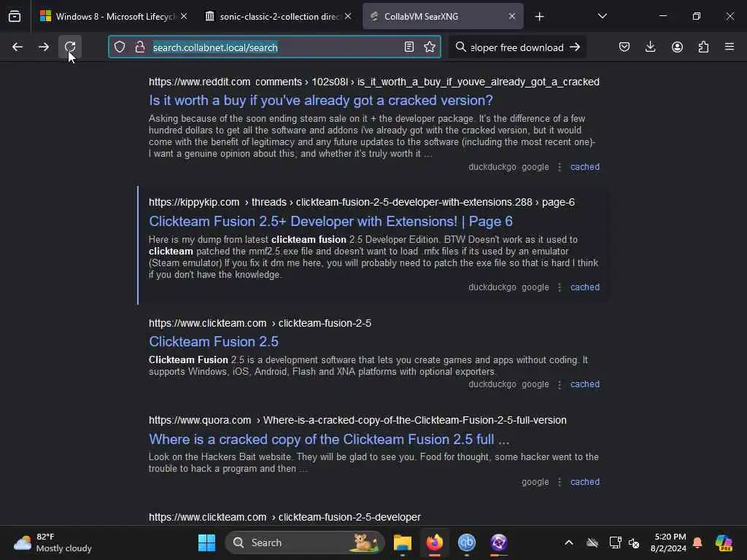747x560 pixels.
Task: Open tracking protection shield info
Action: pos(120,47)
